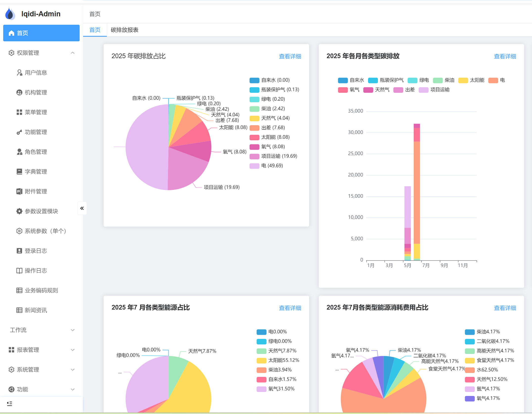Switch to the 碳排放报表 tab
532x414 pixels.
pos(124,30)
